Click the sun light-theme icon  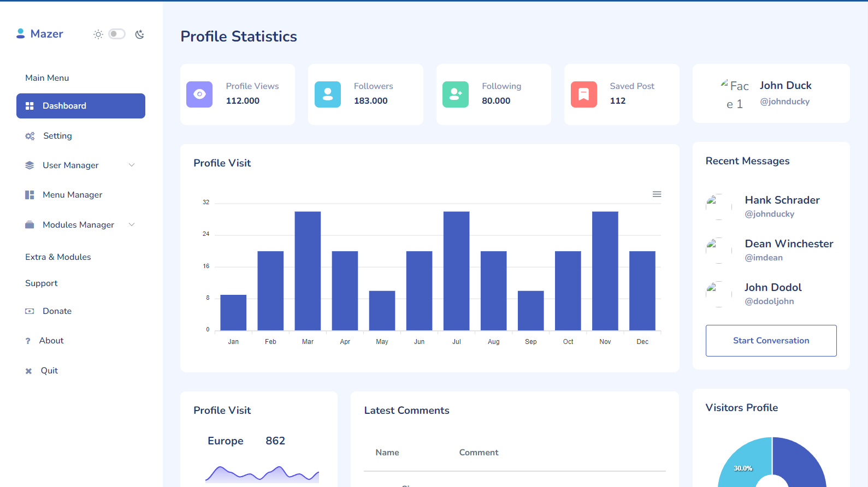[98, 34]
